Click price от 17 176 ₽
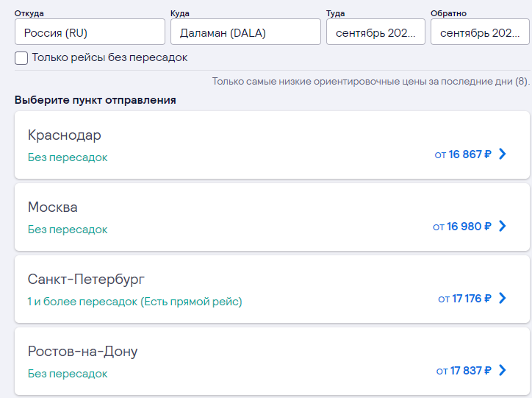 point(464,299)
